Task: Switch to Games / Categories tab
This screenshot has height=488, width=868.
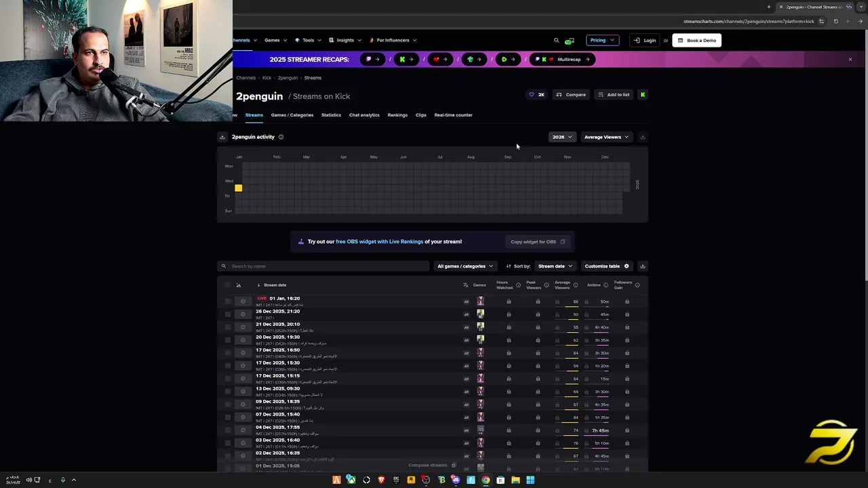Action: [x=292, y=115]
